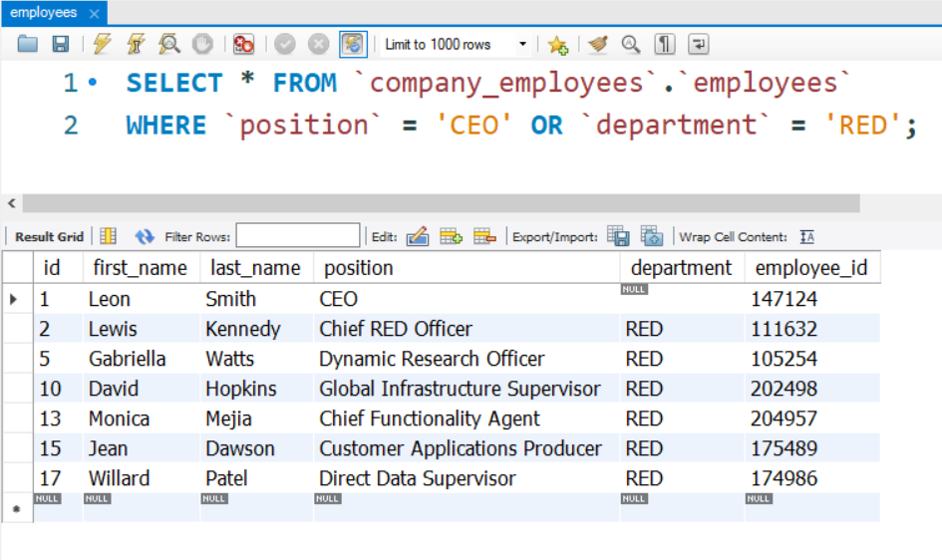Import records from file icon
The image size is (942, 560).
pos(652,236)
